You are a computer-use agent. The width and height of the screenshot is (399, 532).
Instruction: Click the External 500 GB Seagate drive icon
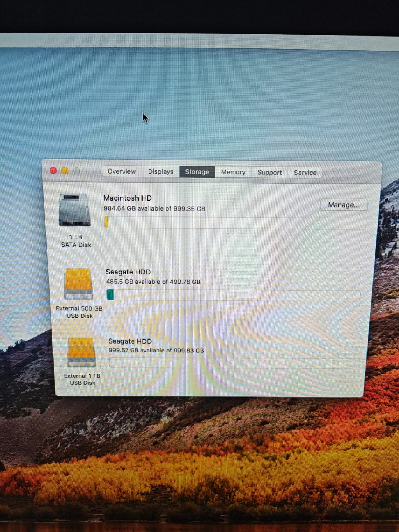pos(78,283)
